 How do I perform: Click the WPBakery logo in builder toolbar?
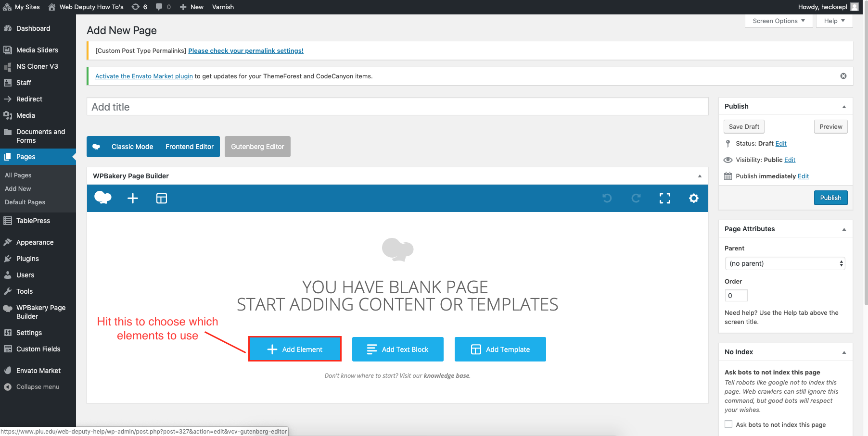(x=103, y=198)
